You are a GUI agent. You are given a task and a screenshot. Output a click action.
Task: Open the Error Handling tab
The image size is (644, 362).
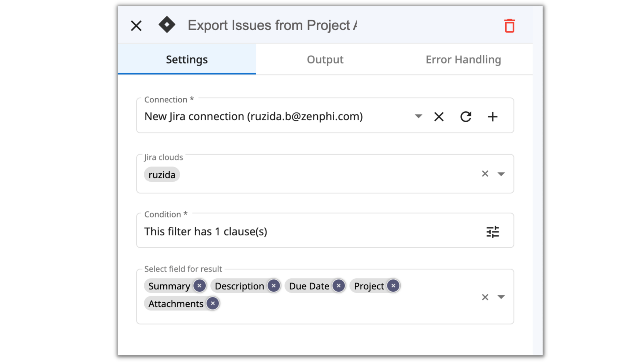click(464, 59)
